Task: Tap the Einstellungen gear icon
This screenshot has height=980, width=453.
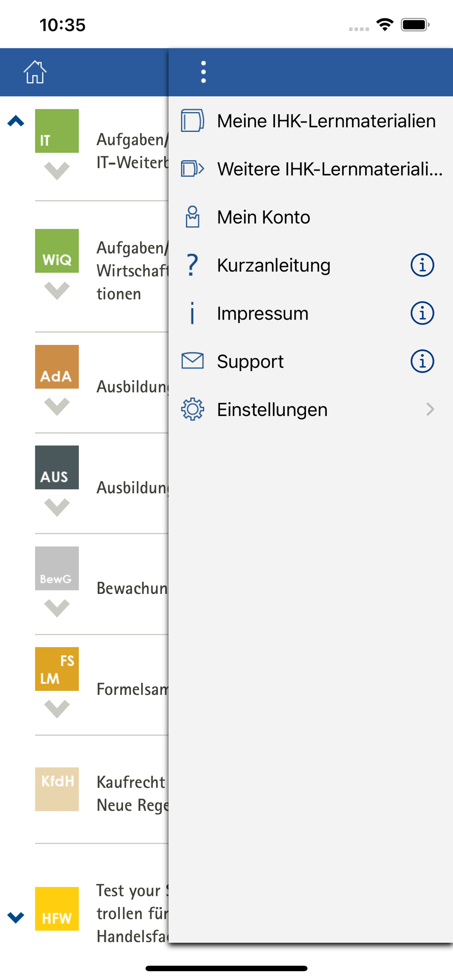Action: click(x=193, y=409)
